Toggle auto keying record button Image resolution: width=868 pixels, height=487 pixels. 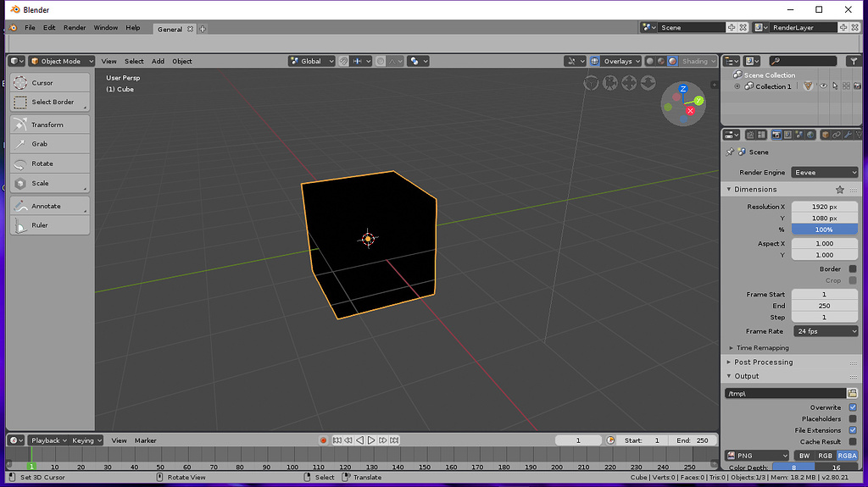pyautogui.click(x=323, y=440)
